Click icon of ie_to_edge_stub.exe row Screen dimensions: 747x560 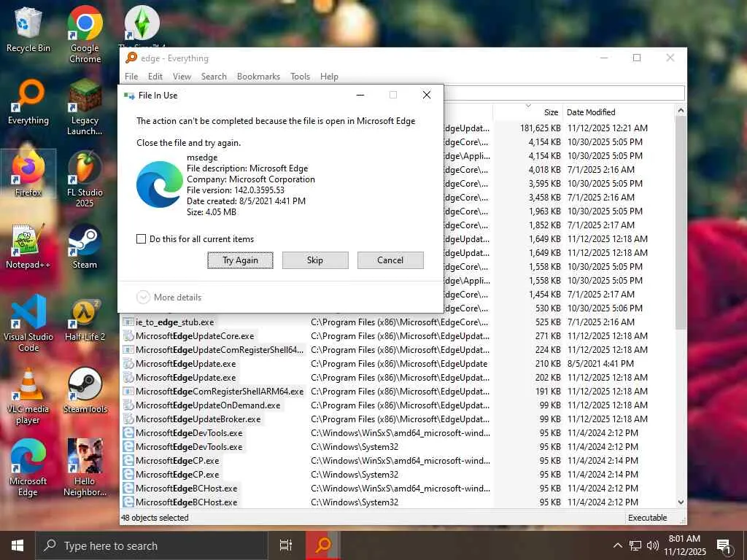pos(128,322)
